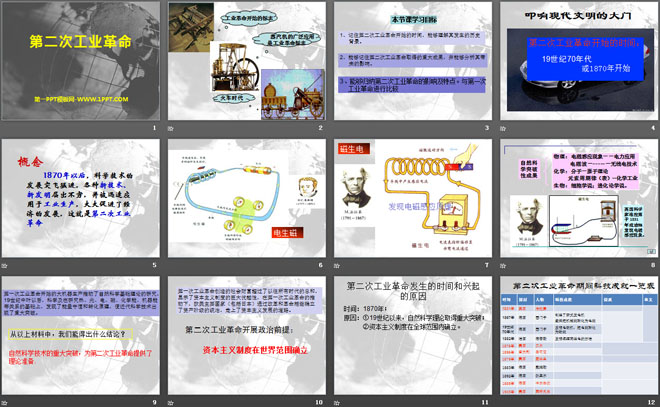Click animation star icon under slide 7
This screenshot has width=660, height=407.
[x=337, y=266]
